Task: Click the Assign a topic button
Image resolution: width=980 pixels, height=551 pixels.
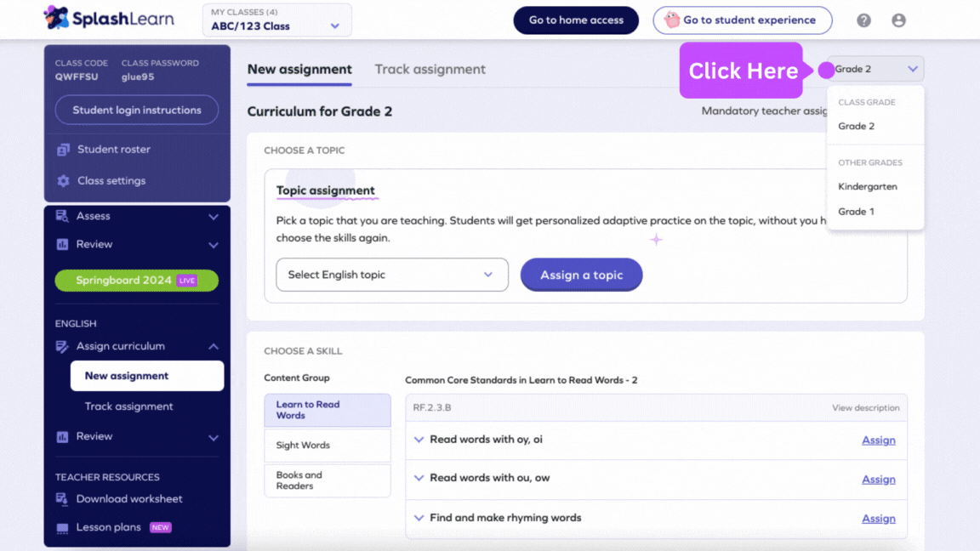Action: tap(581, 275)
